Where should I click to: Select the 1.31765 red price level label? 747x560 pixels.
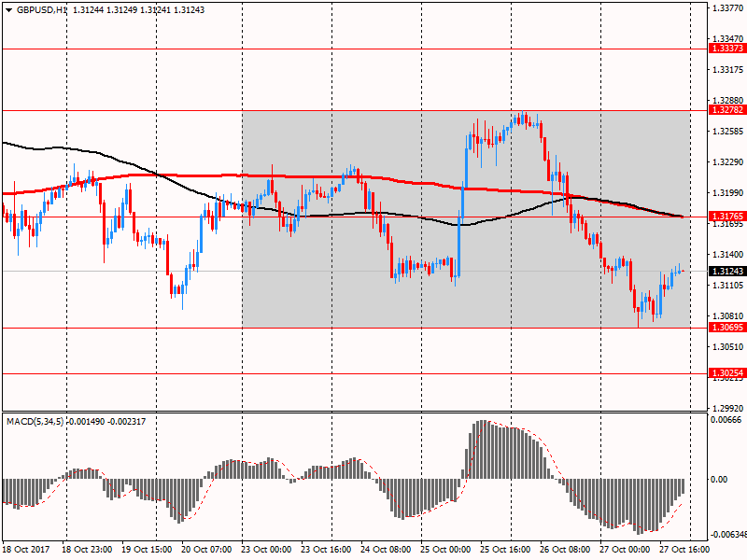pos(727,217)
